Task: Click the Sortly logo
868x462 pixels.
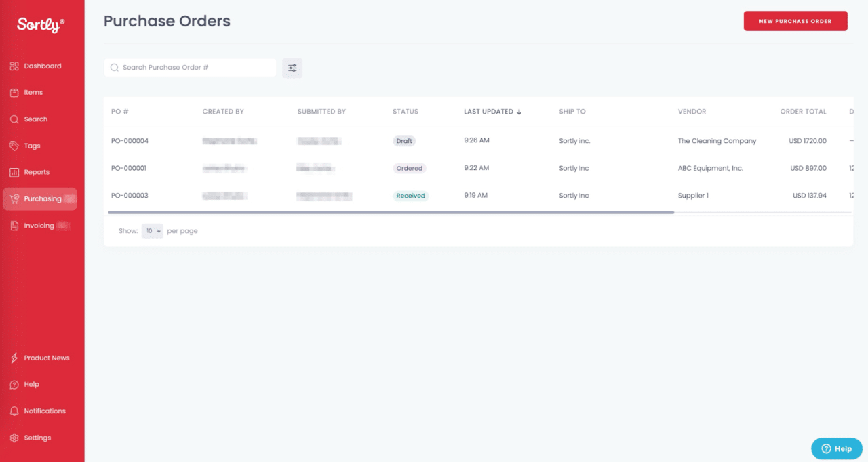Action: (39, 23)
